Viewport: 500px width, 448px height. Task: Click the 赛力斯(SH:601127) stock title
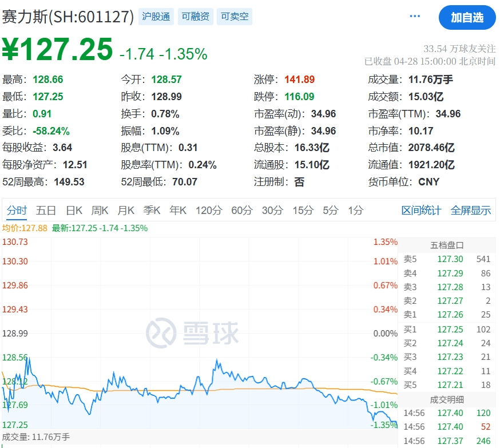tap(68, 17)
